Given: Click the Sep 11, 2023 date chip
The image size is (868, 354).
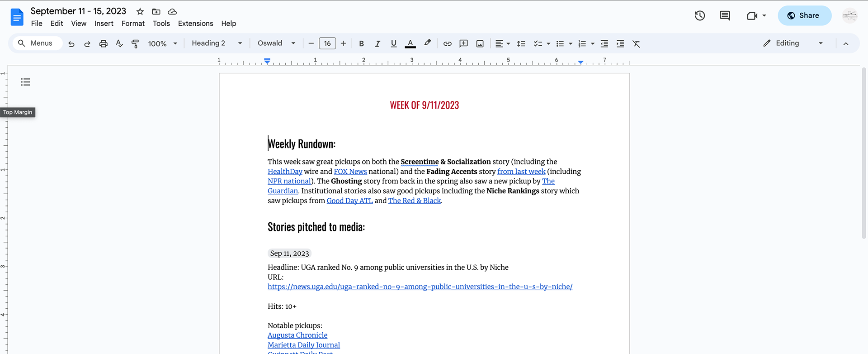Looking at the screenshot, I should tap(290, 254).
